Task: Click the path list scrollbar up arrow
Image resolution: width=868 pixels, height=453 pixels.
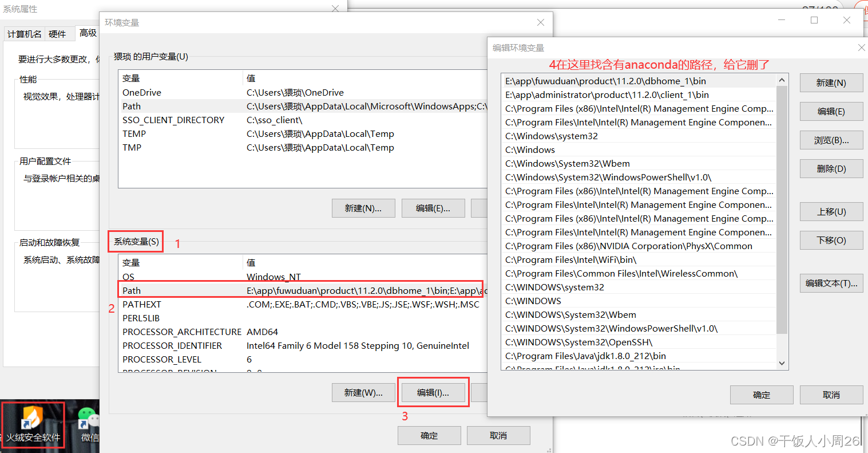Action: point(782,80)
